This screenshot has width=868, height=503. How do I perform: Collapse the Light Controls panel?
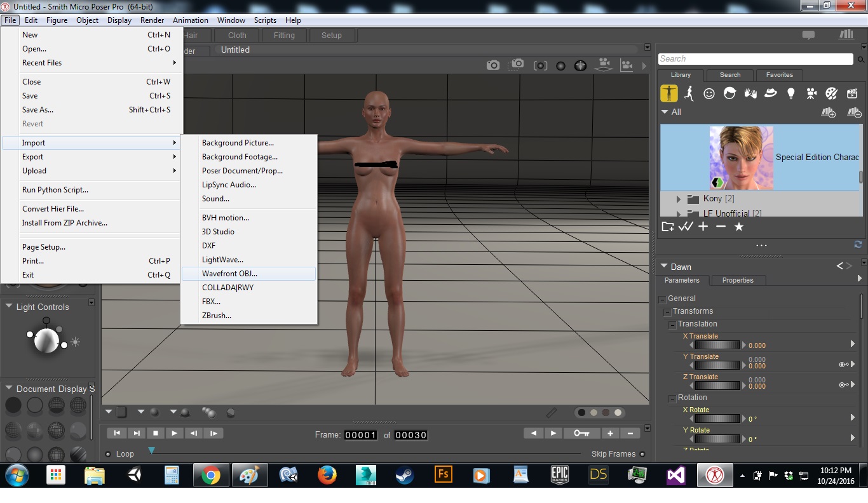[x=9, y=307]
